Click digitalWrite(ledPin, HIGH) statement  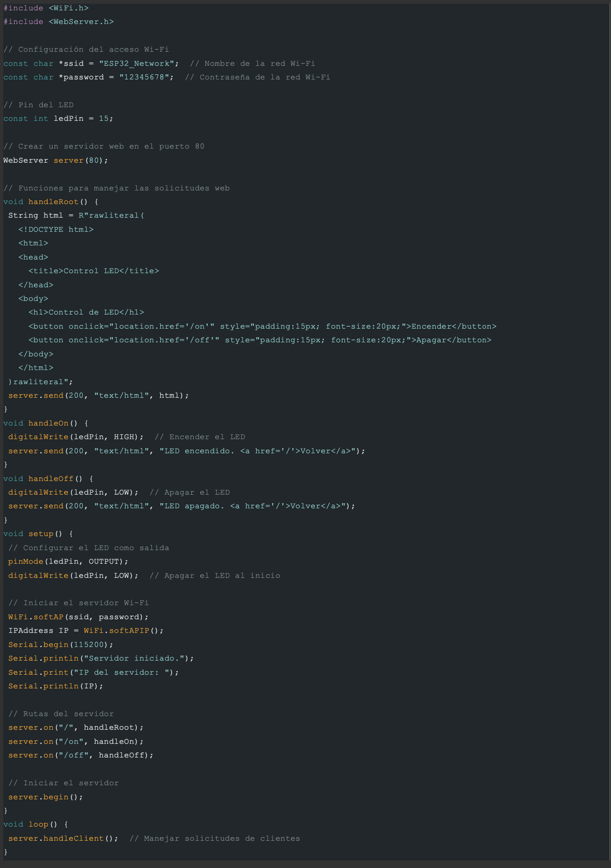pyautogui.click(x=76, y=437)
